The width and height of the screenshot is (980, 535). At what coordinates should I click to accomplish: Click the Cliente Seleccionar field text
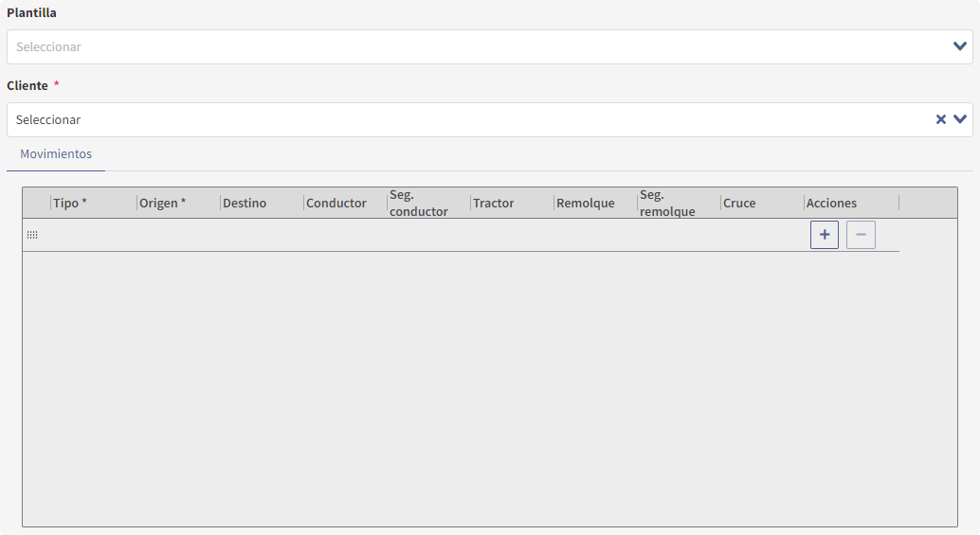tap(48, 120)
